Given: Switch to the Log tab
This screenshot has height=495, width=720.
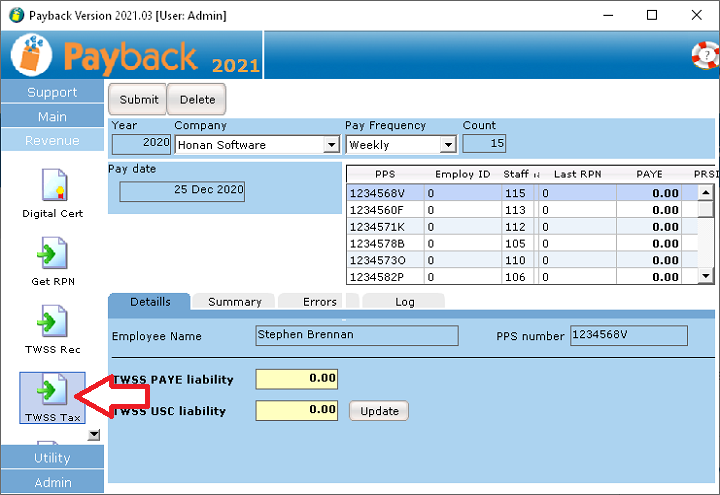Looking at the screenshot, I should 404,301.
